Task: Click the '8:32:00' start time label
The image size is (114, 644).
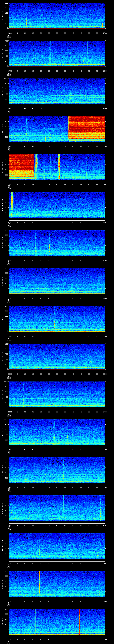Action: pos(9,639)
